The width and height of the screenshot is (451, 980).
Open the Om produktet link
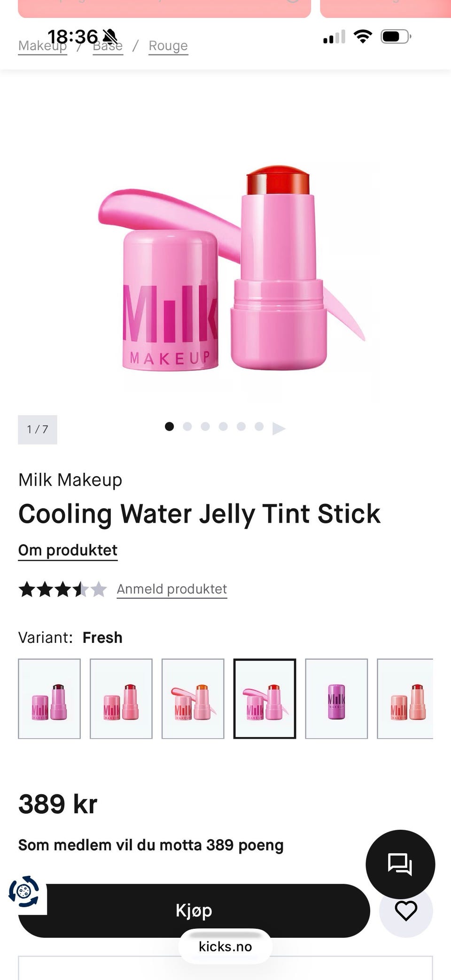[x=68, y=550]
